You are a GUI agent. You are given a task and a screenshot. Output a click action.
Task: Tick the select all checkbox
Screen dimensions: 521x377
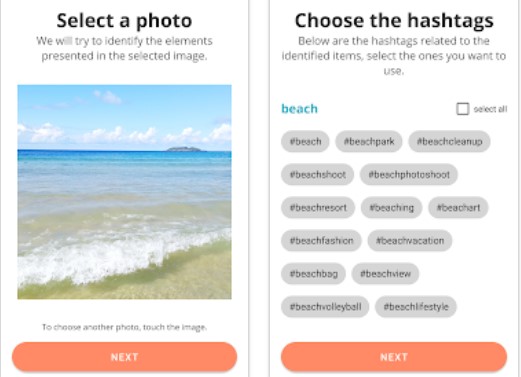tap(462, 109)
